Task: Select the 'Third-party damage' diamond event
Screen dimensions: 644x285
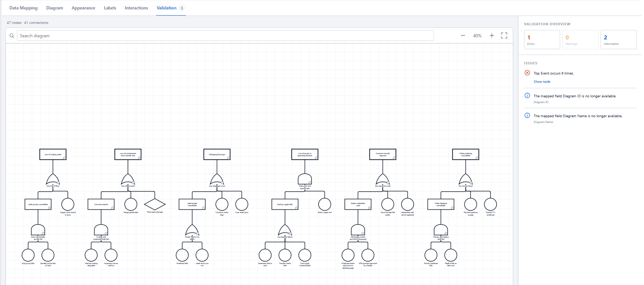Action: pos(155,204)
